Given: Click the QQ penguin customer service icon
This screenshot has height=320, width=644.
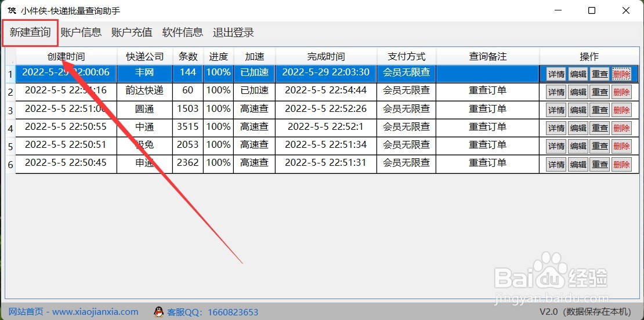Looking at the screenshot, I should coord(158,312).
